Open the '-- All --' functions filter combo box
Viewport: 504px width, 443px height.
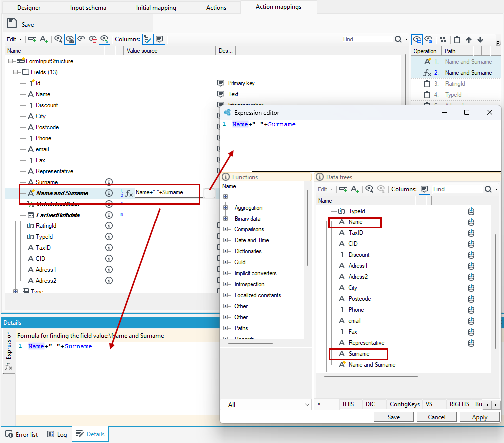click(265, 405)
